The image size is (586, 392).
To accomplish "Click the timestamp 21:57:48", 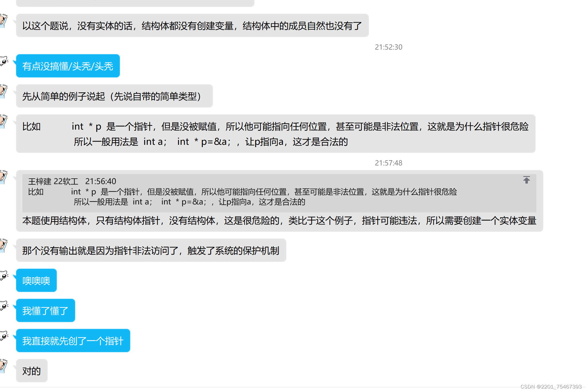I will coord(388,163).
